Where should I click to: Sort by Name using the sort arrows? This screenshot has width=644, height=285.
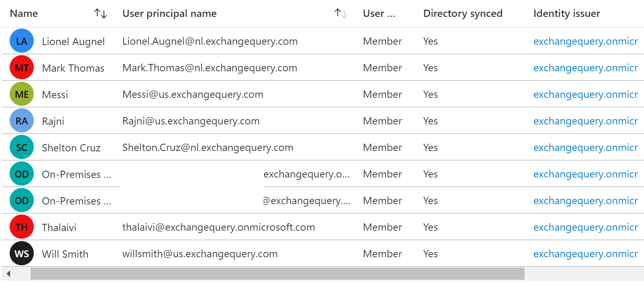pos(101,14)
